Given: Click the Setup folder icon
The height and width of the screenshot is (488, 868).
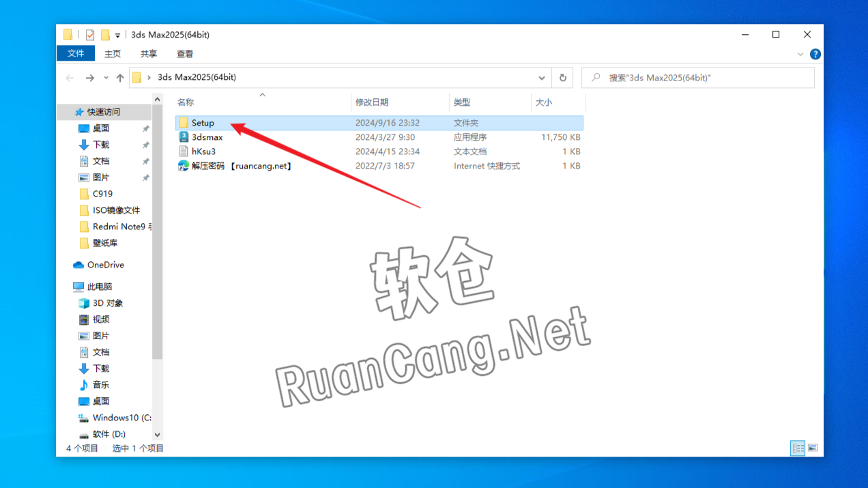Looking at the screenshot, I should pos(184,123).
